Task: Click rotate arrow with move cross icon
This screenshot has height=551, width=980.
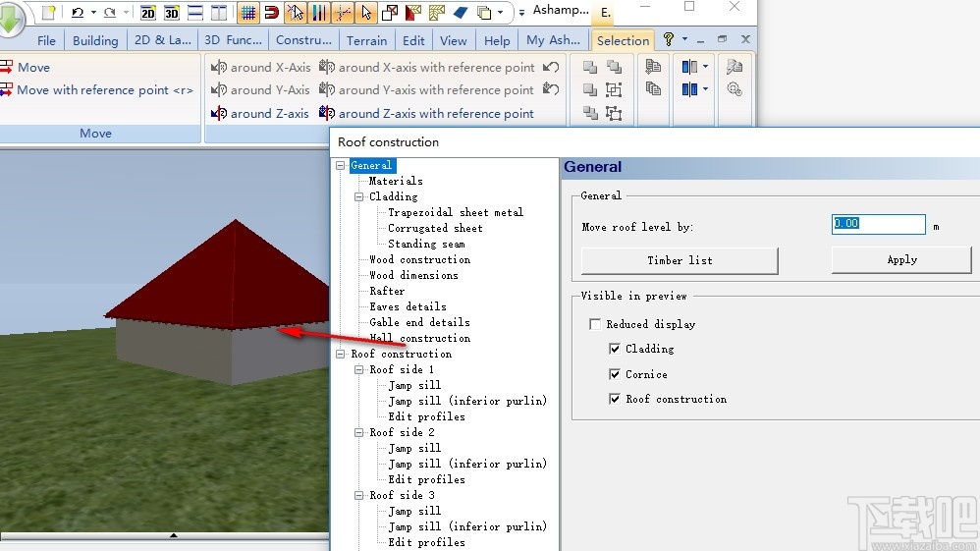Action: click(551, 88)
